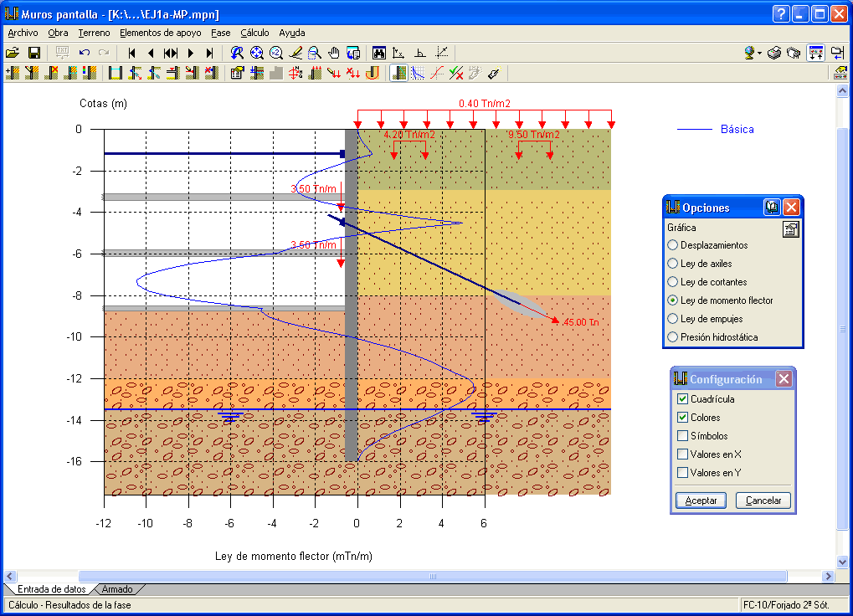Enable the Símbolos checkbox
This screenshot has height=616, width=853.
683,436
